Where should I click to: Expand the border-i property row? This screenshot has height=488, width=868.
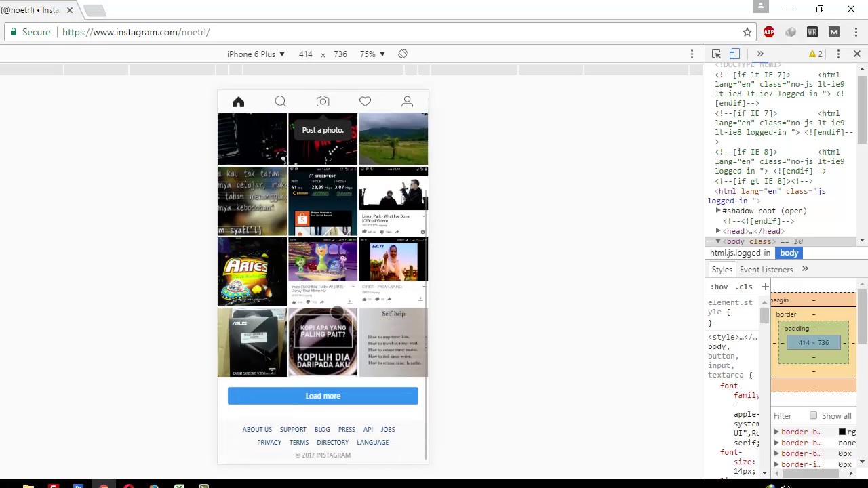click(x=777, y=464)
